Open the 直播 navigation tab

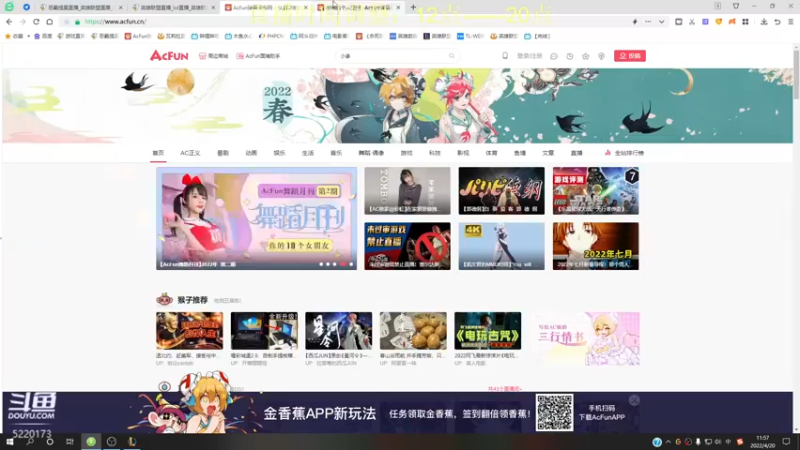coord(577,153)
